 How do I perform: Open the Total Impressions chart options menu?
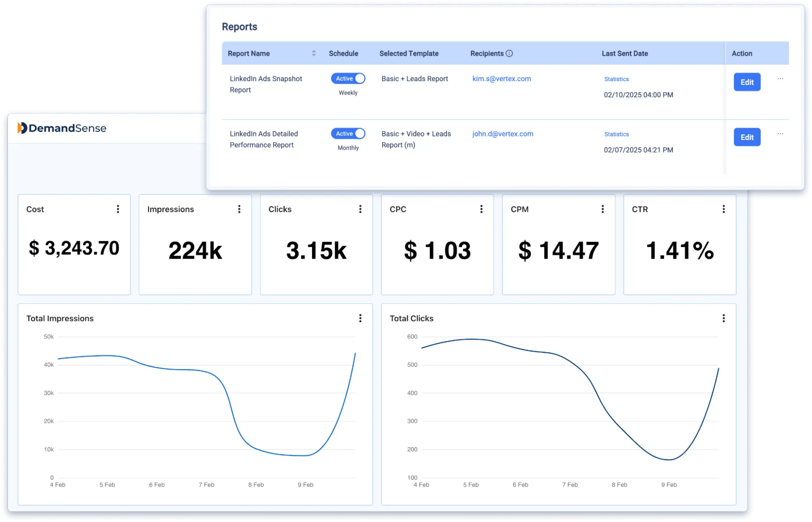click(360, 318)
